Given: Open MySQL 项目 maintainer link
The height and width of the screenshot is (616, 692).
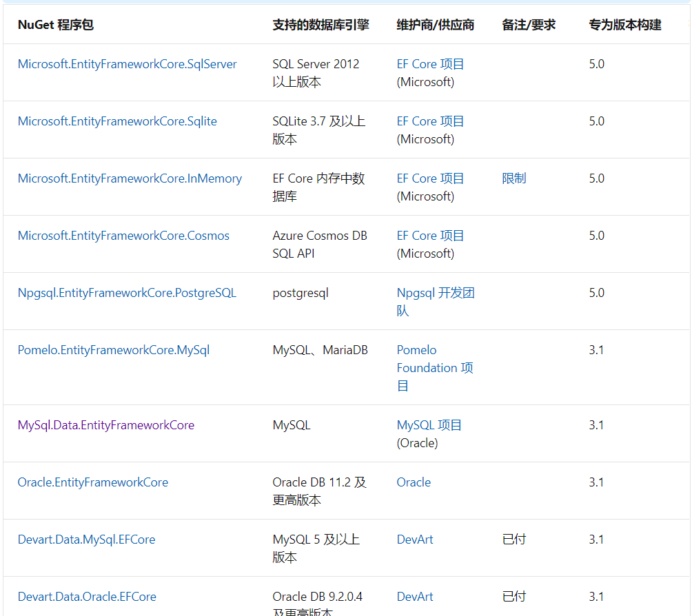Looking at the screenshot, I should click(429, 425).
